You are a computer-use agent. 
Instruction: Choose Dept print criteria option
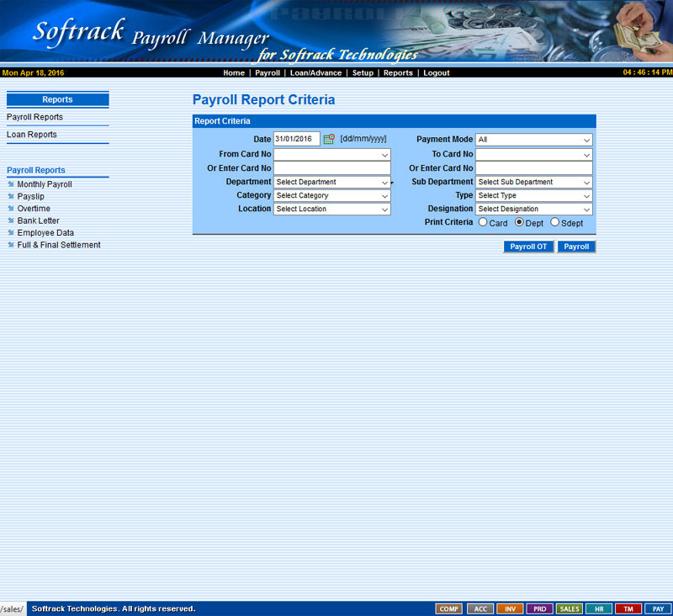click(x=519, y=223)
